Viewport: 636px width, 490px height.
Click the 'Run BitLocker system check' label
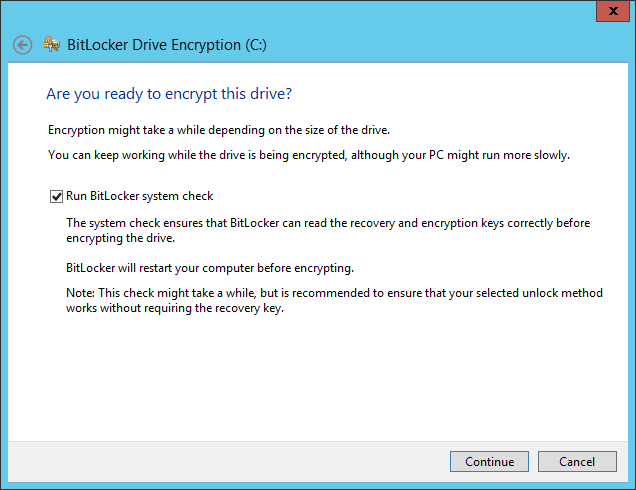[x=140, y=196]
